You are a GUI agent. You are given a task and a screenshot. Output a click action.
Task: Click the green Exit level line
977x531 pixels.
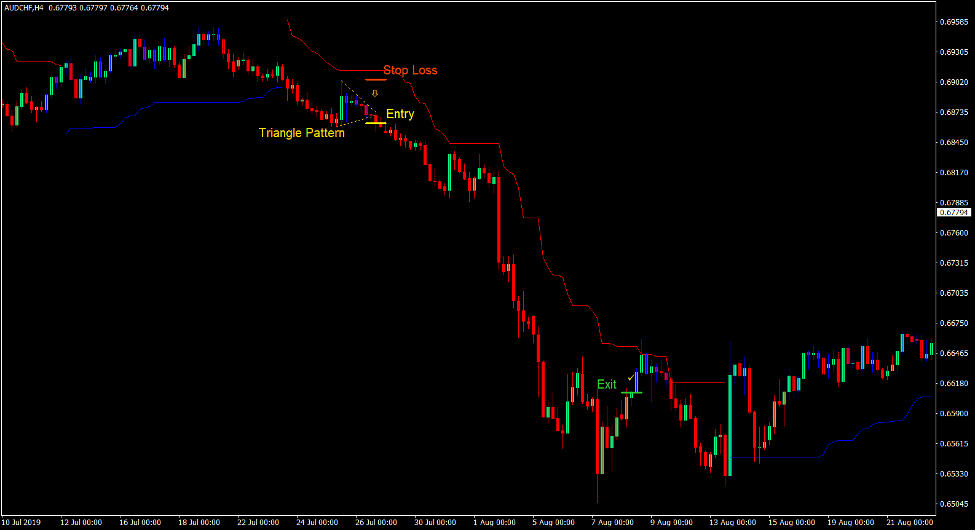(x=632, y=393)
